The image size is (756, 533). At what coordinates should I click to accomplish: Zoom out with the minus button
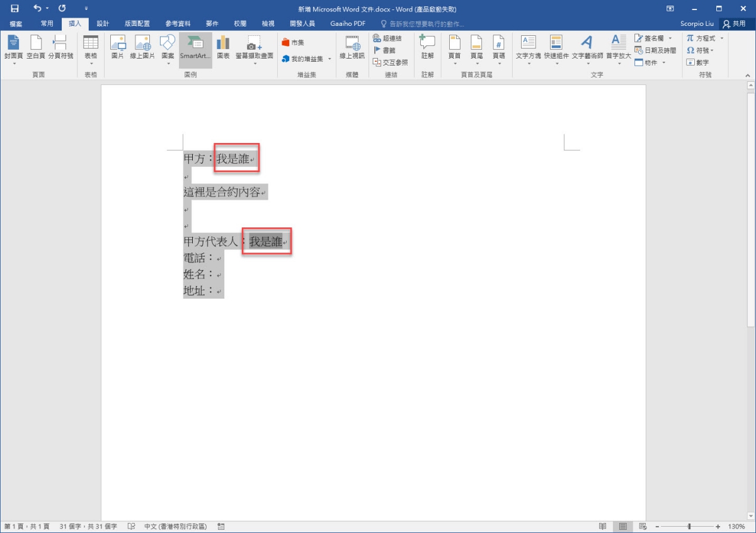coord(657,526)
